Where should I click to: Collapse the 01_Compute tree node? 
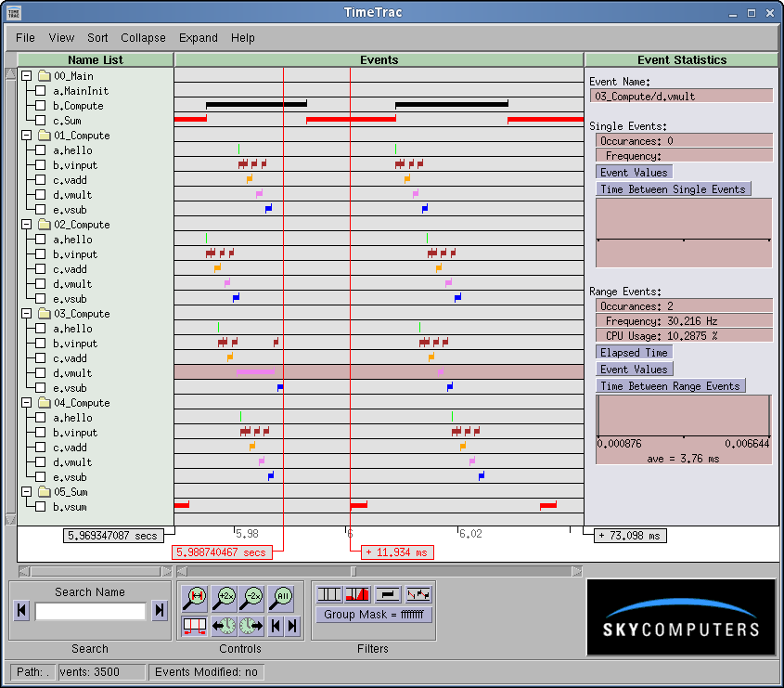tap(27, 136)
